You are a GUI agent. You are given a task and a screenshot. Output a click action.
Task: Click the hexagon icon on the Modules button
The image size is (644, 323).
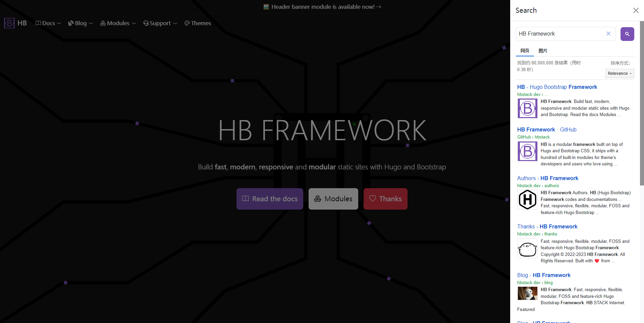(318, 199)
